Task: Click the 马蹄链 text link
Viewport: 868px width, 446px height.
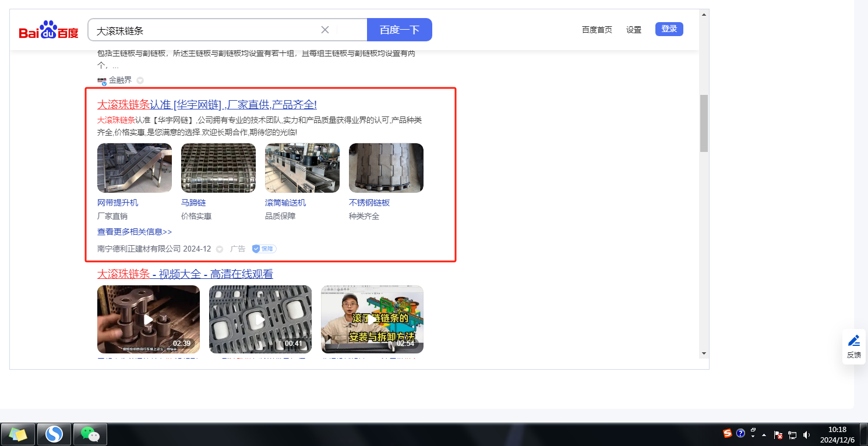Action: pyautogui.click(x=193, y=203)
